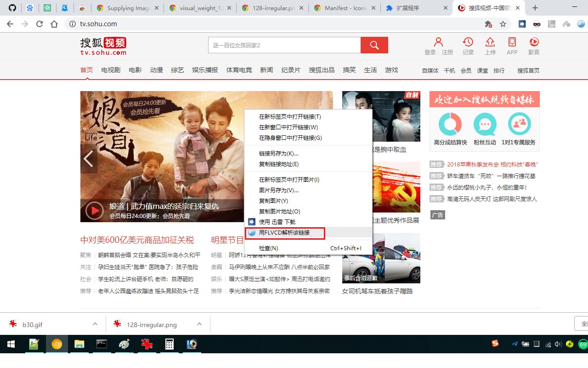Reload the current page
This screenshot has width=588, height=368.
(x=40, y=24)
